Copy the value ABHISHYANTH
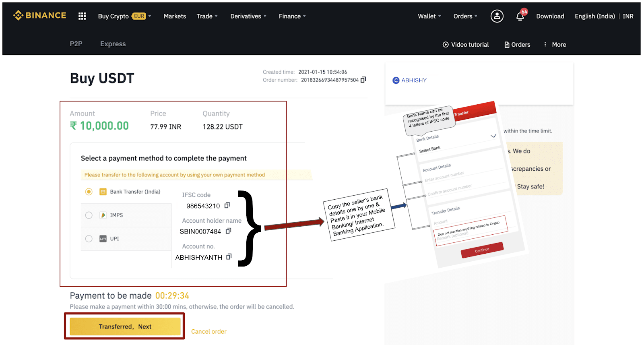The height and width of the screenshot is (345, 644). point(229,257)
